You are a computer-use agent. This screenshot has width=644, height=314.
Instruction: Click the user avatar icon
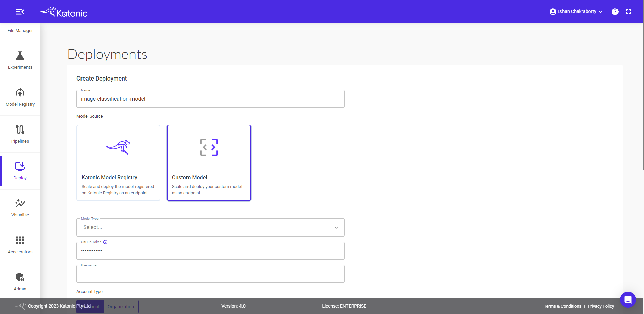[553, 12]
